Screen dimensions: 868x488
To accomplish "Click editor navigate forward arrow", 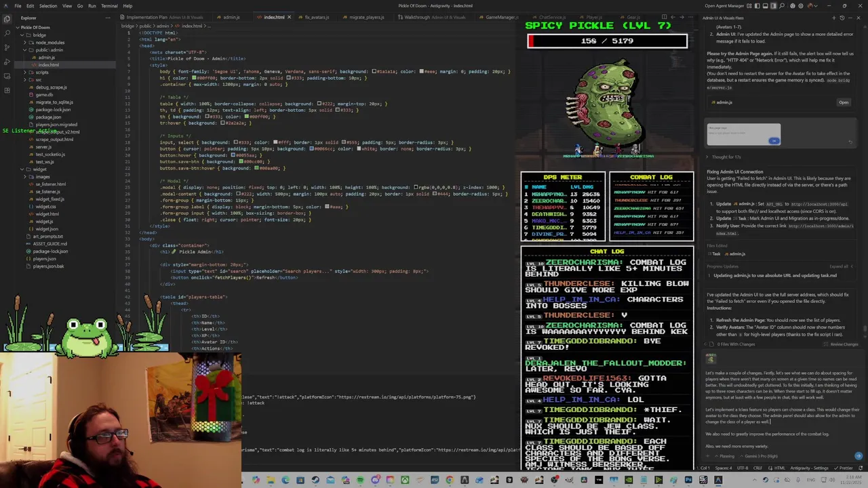I will tap(682, 17).
